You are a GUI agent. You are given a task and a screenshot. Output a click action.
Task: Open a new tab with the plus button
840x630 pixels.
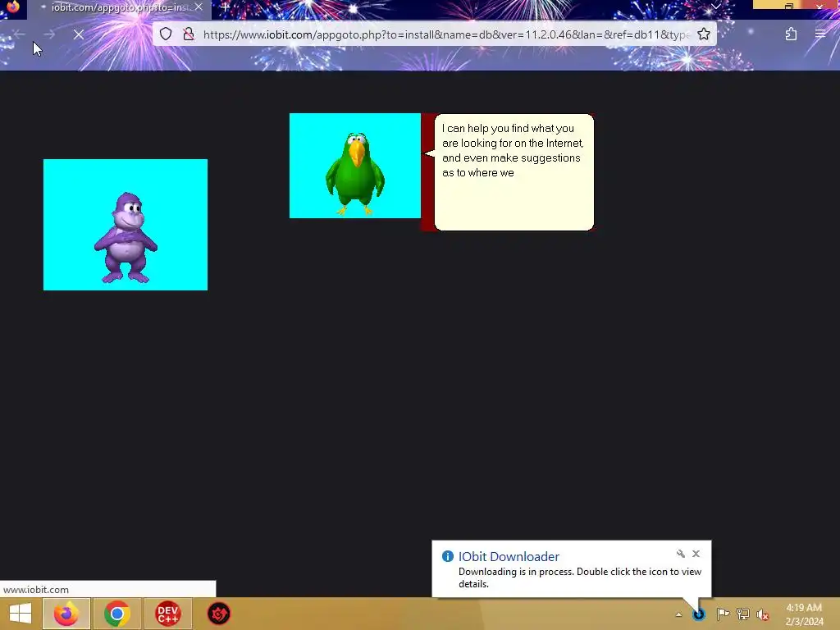click(x=225, y=7)
